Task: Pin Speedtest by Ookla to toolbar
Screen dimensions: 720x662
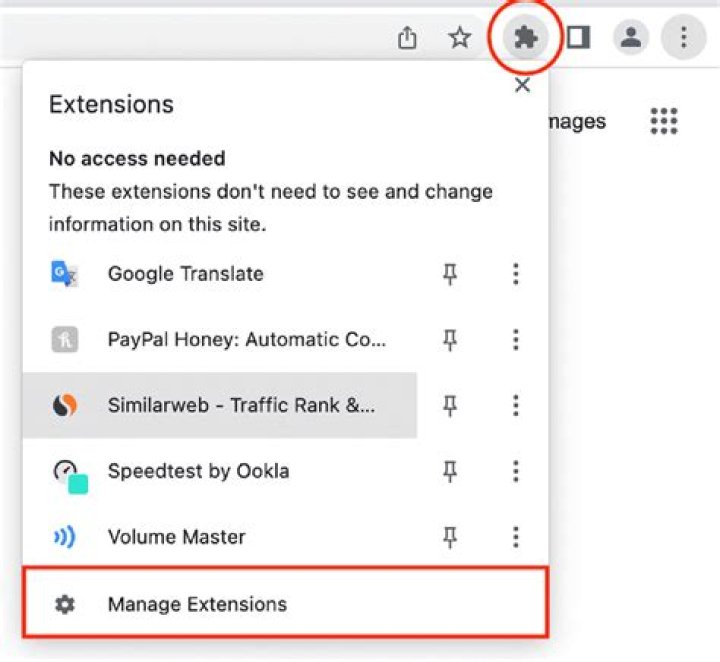Action: 450,471
